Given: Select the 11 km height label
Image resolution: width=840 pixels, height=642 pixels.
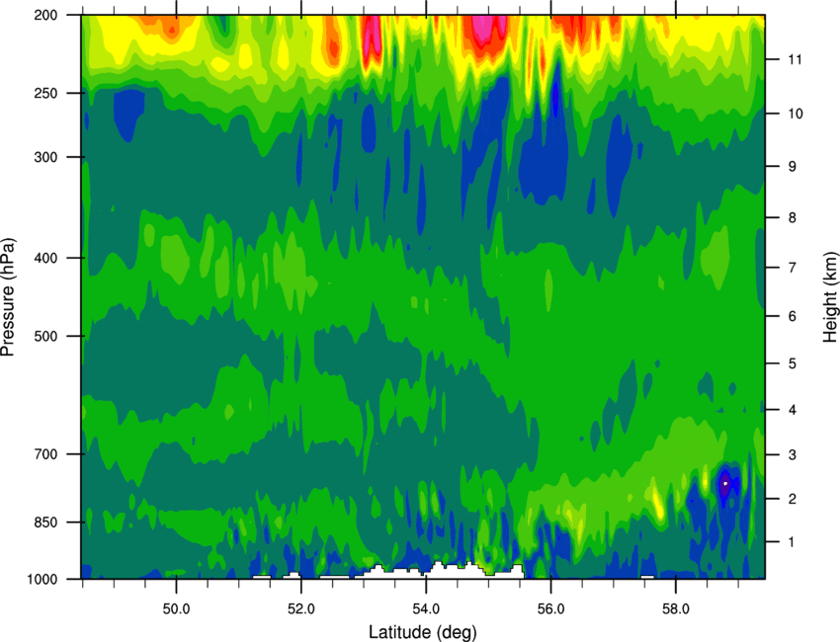Looking at the screenshot, I should coord(795,59).
